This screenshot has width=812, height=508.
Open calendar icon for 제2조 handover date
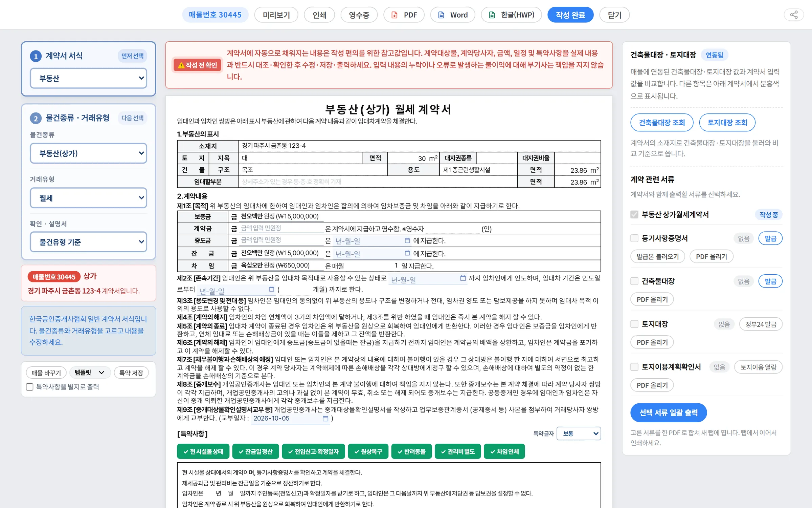click(x=463, y=278)
